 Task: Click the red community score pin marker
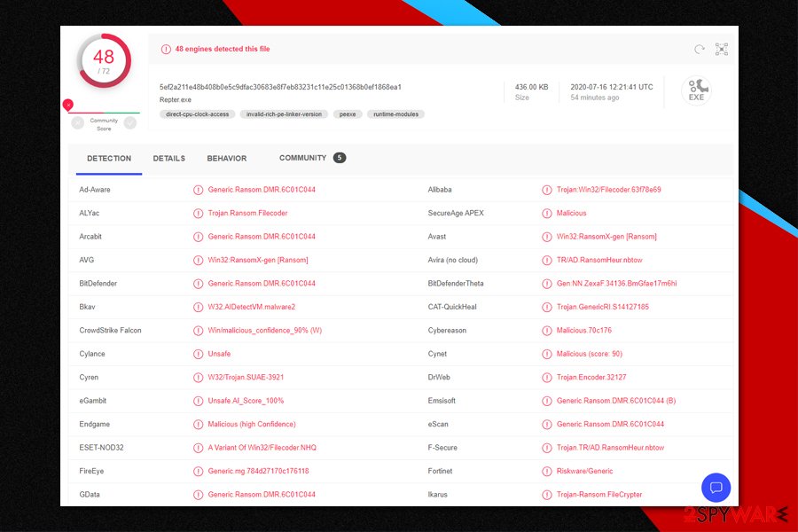tap(68, 105)
